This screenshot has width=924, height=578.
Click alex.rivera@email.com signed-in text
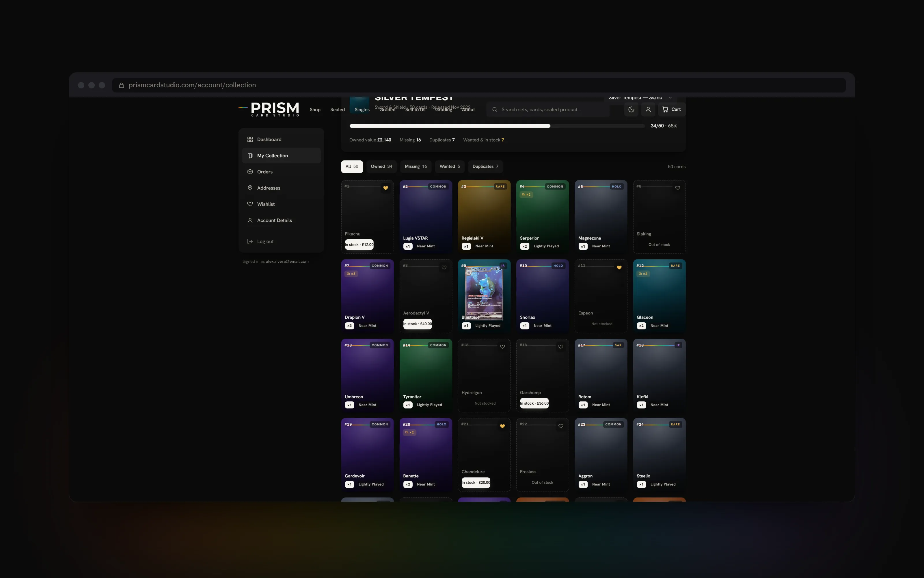tap(287, 262)
